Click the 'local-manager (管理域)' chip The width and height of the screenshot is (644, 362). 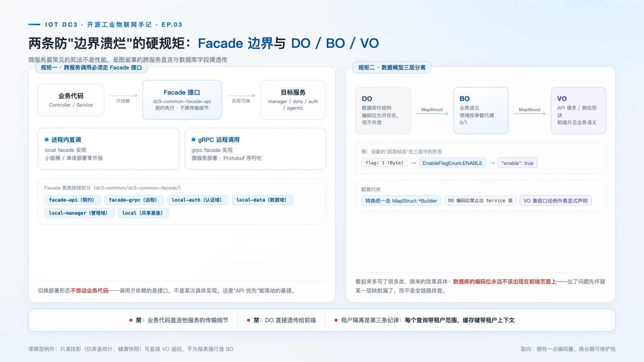point(79,213)
